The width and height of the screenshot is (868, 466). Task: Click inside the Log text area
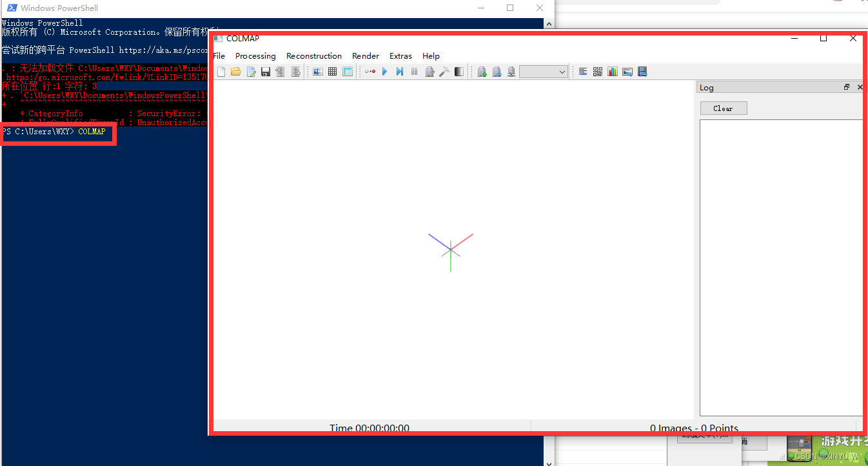coord(781,267)
